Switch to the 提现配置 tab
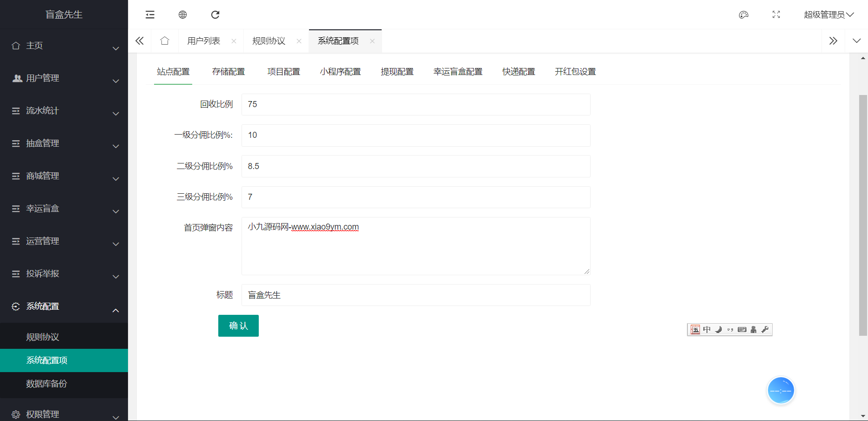 (x=397, y=72)
